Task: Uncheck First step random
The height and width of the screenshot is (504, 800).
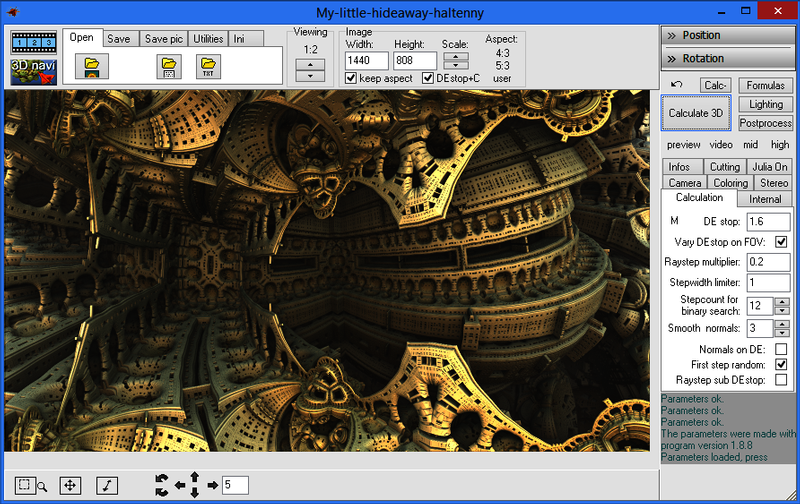Action: [781, 365]
